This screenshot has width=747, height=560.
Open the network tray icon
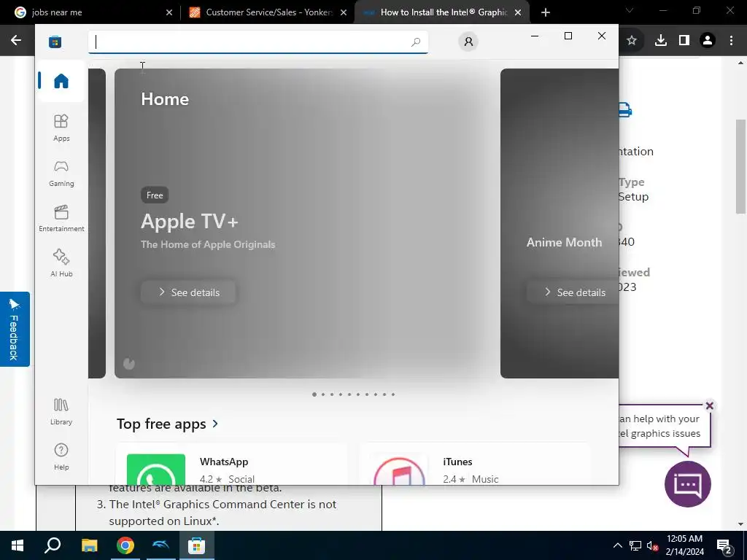tap(635, 545)
